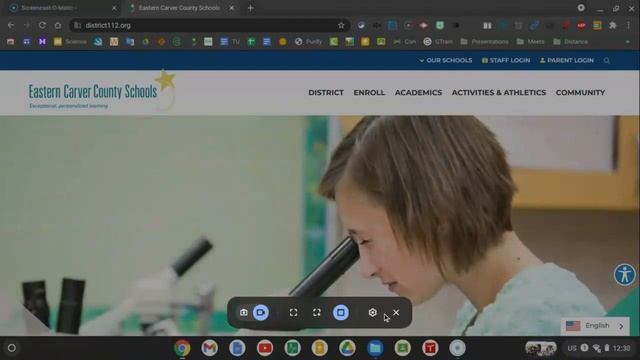Select screen record video mode
The height and width of the screenshot is (360, 640).
(261, 313)
